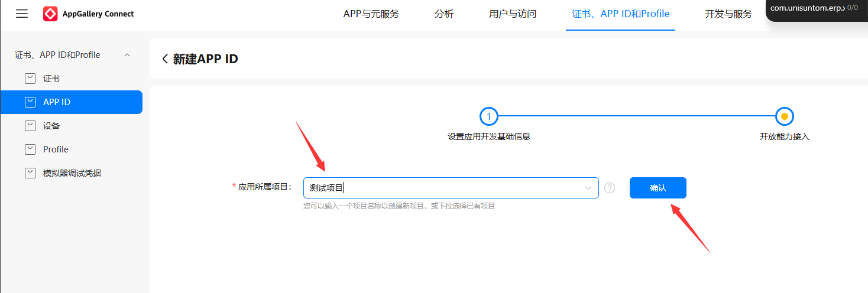The height and width of the screenshot is (293, 868).
Task: Click the help question mark icon
Action: 610,188
